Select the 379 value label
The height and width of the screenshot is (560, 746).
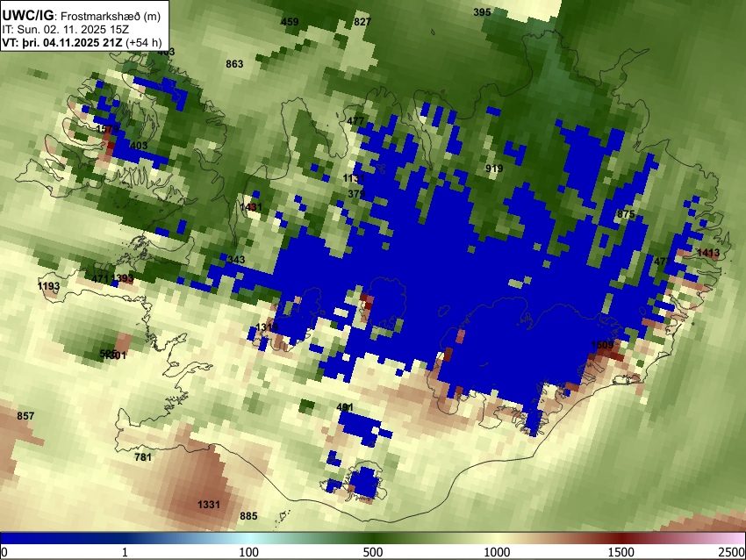[x=357, y=194]
